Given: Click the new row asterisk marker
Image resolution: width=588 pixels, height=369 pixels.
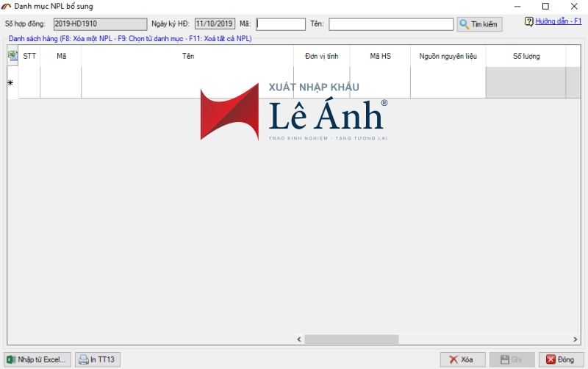Looking at the screenshot, I should pos(11,83).
